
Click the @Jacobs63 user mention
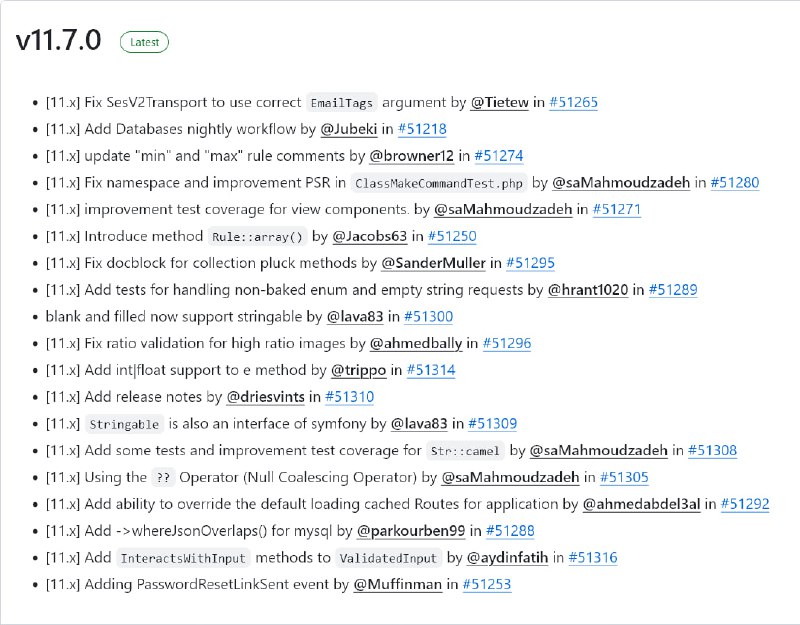[x=369, y=236]
